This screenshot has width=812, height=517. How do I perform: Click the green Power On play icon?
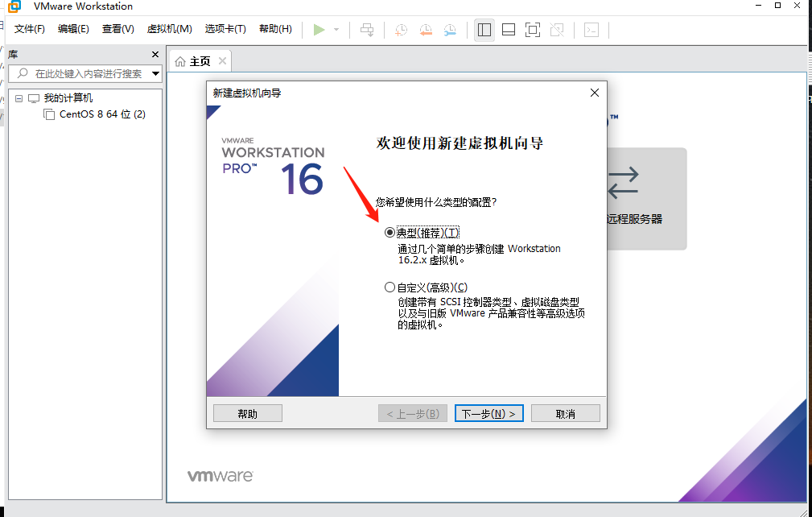[x=319, y=30]
